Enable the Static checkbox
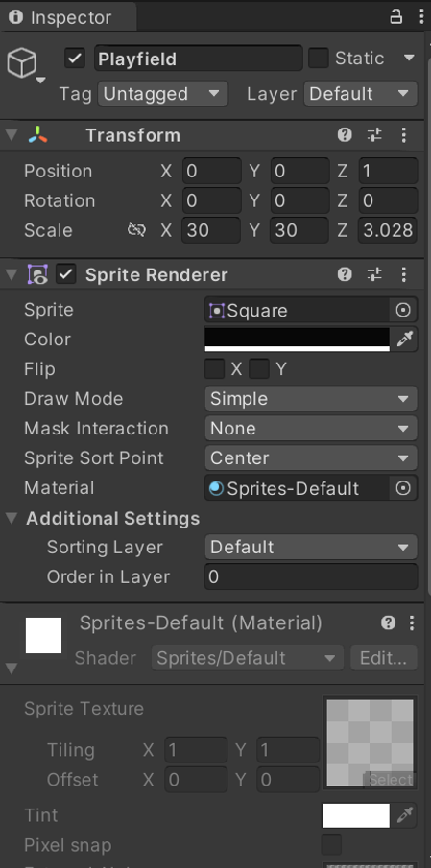The image size is (431, 868). (319, 59)
